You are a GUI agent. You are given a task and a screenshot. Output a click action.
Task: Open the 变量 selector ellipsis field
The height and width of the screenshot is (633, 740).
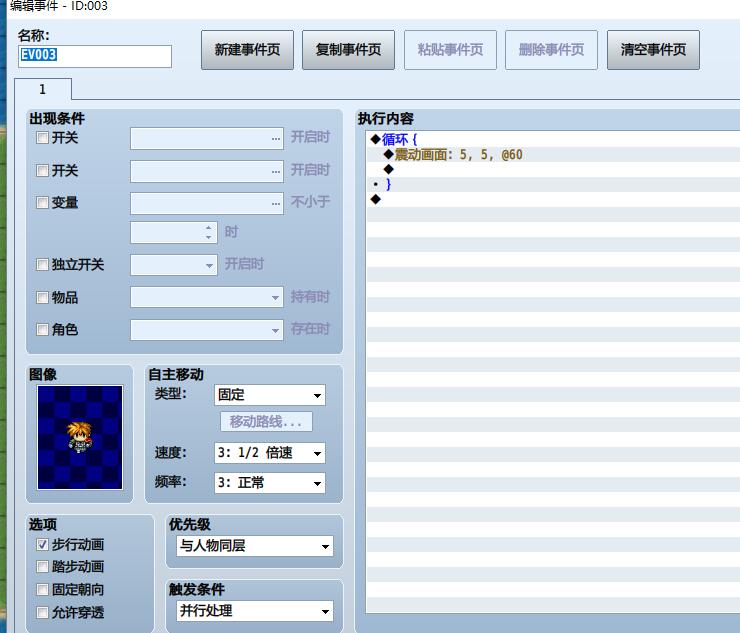pyautogui.click(x=207, y=203)
